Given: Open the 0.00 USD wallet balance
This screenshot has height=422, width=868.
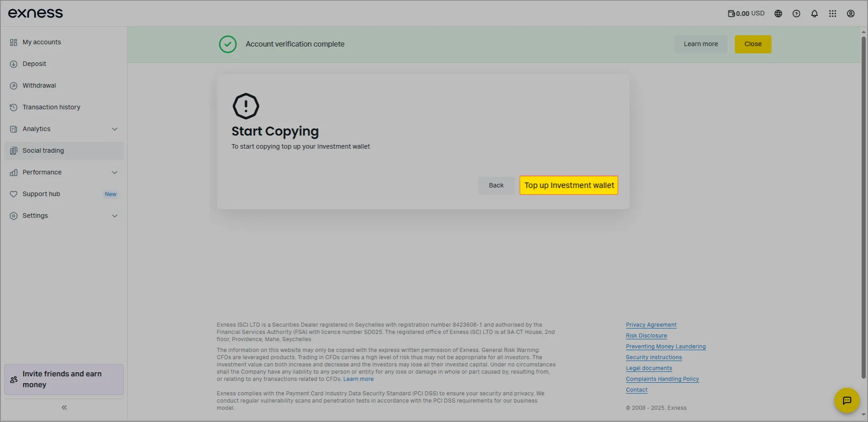Looking at the screenshot, I should tap(746, 14).
